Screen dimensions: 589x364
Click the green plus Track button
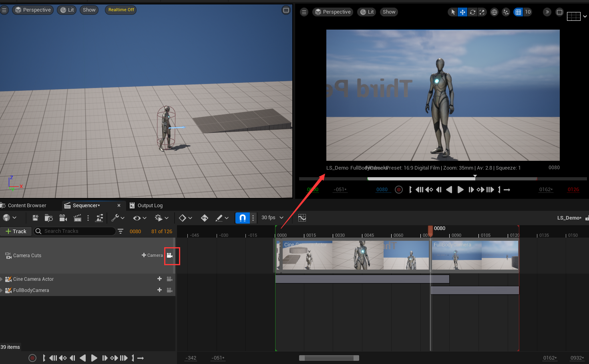tap(16, 231)
